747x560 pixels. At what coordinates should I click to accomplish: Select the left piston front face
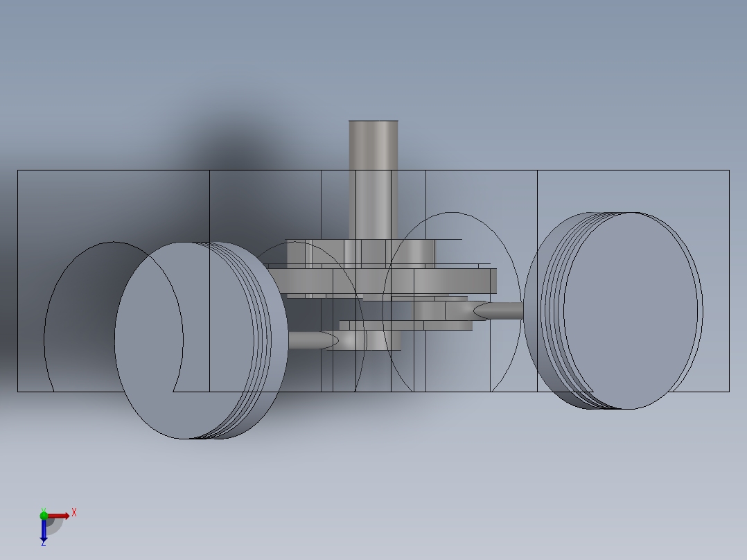184,340
